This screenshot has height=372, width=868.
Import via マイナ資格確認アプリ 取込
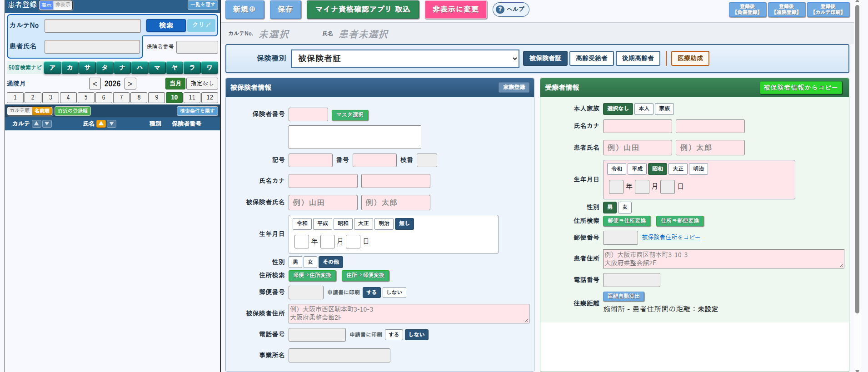(363, 10)
